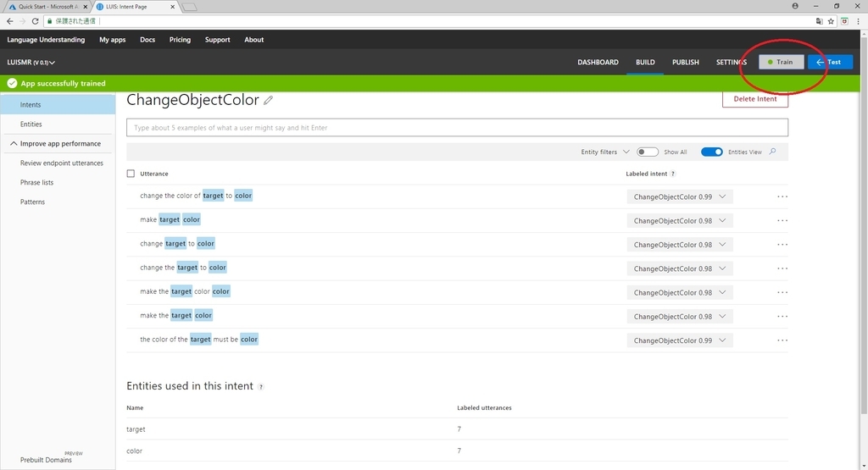
Task: Switch to the PUBLISH tab
Action: tap(685, 63)
